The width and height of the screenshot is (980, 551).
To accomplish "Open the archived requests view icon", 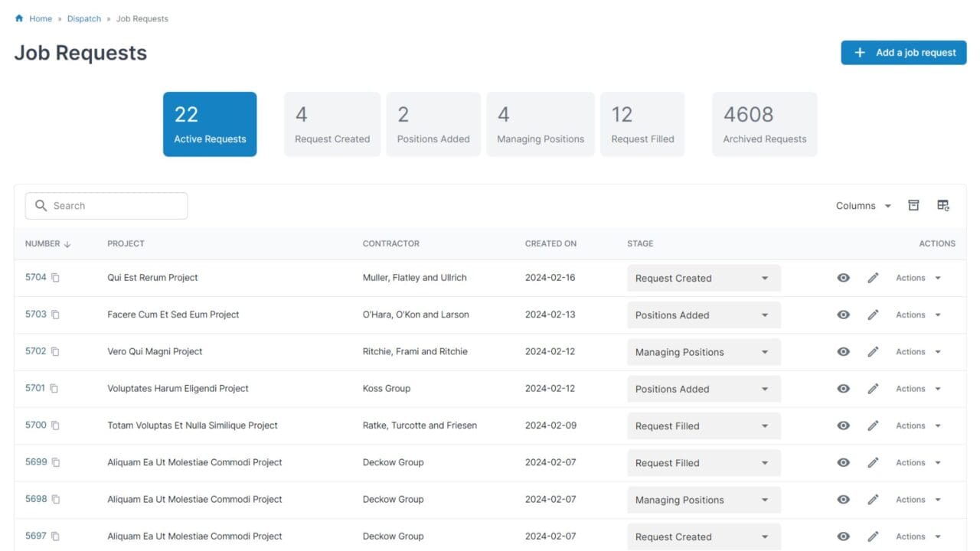I will pyautogui.click(x=913, y=205).
